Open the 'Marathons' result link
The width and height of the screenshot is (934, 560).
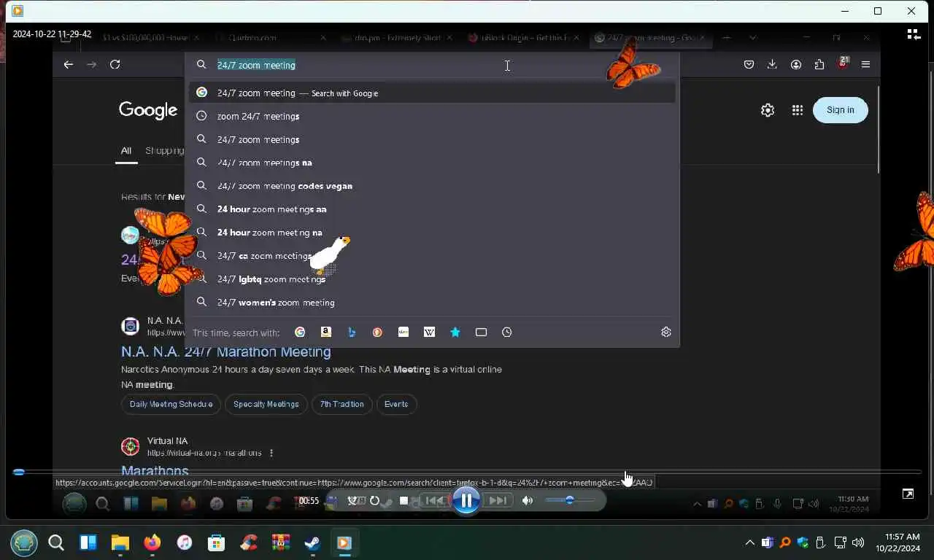click(x=155, y=470)
